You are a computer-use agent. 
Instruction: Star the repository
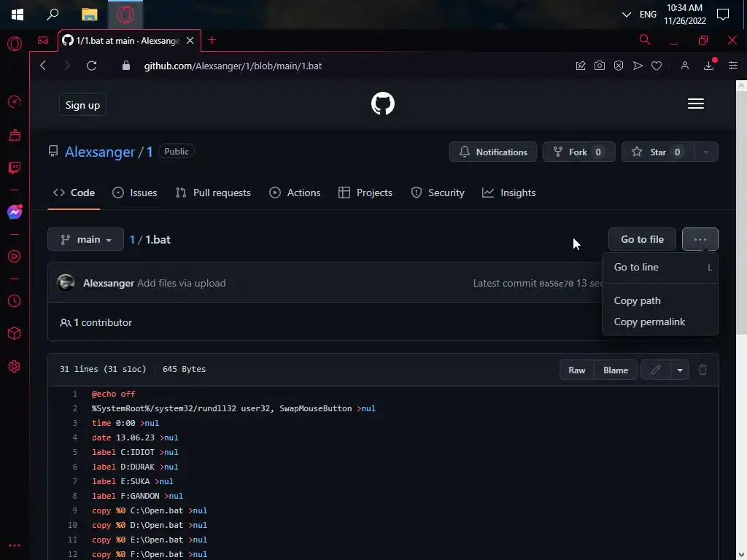tap(658, 152)
